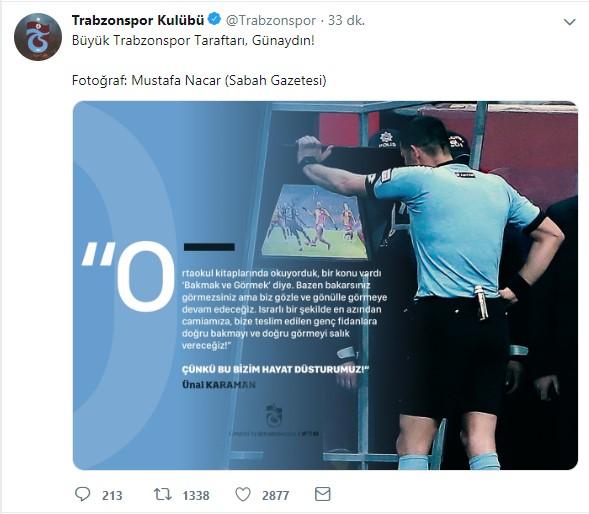Send tweet via the envelope message icon
The width and height of the screenshot is (589, 514).
point(323,494)
